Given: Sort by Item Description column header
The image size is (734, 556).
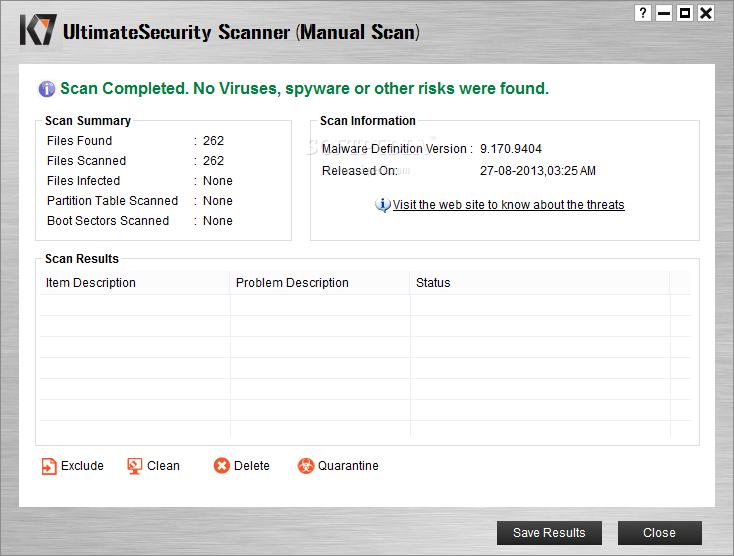Looking at the screenshot, I should [135, 283].
